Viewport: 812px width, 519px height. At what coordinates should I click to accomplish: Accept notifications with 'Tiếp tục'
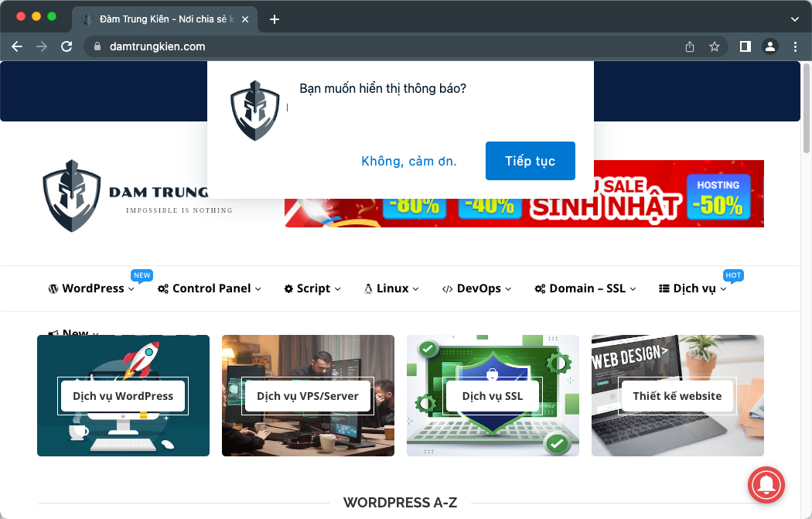pyautogui.click(x=531, y=161)
